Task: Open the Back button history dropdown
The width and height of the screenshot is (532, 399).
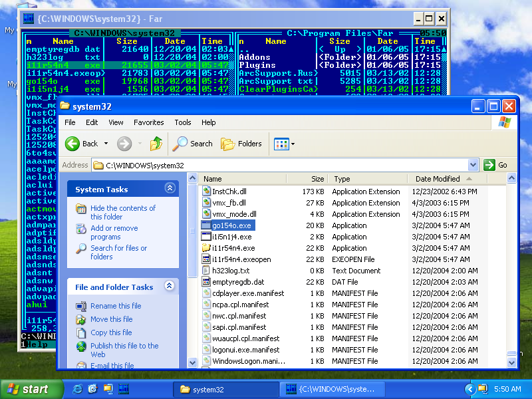Action: click(106, 144)
